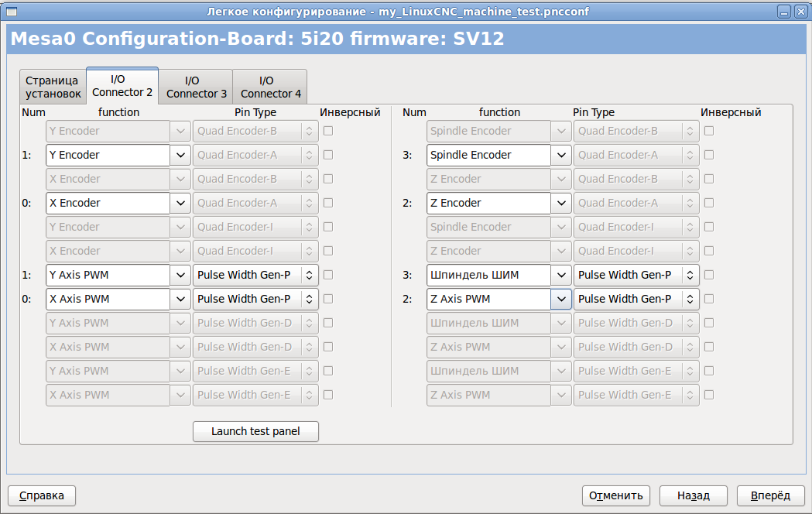
Task: Select the I/O Connector 2 tab
Action: [122, 85]
